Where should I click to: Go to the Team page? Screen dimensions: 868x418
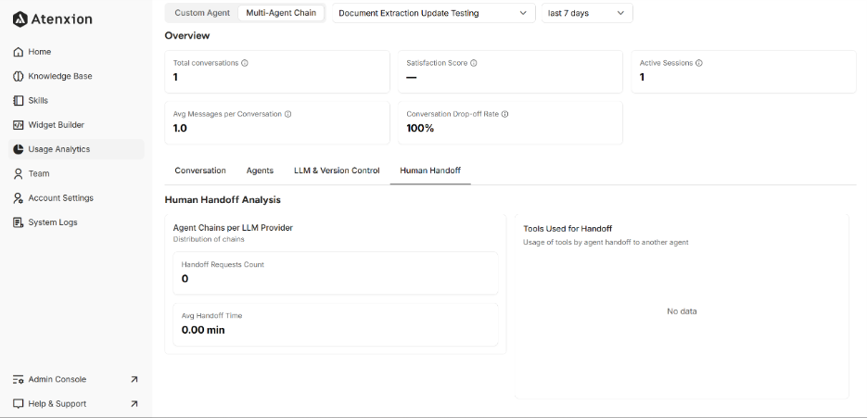pos(76,173)
